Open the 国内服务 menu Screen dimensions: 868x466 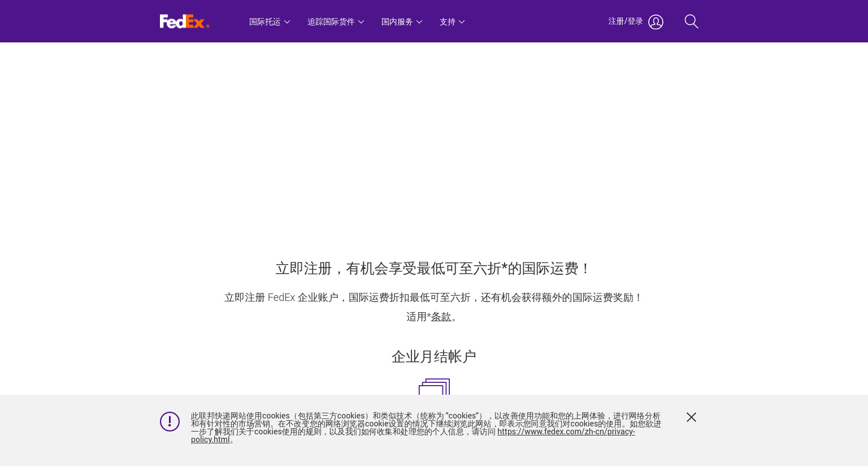pyautogui.click(x=402, y=22)
